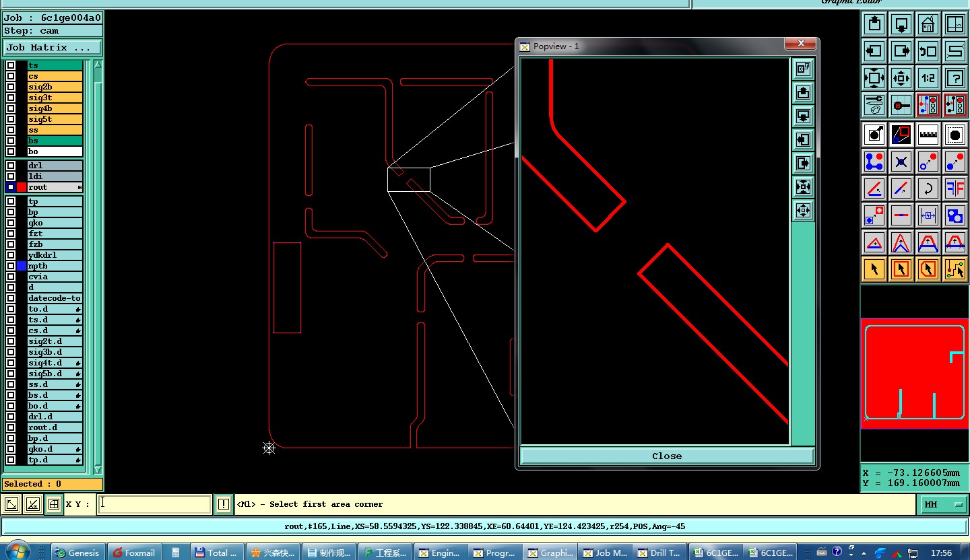Toggle the checkbox for layer rout
This screenshot has width=970, height=560.
click(11, 187)
